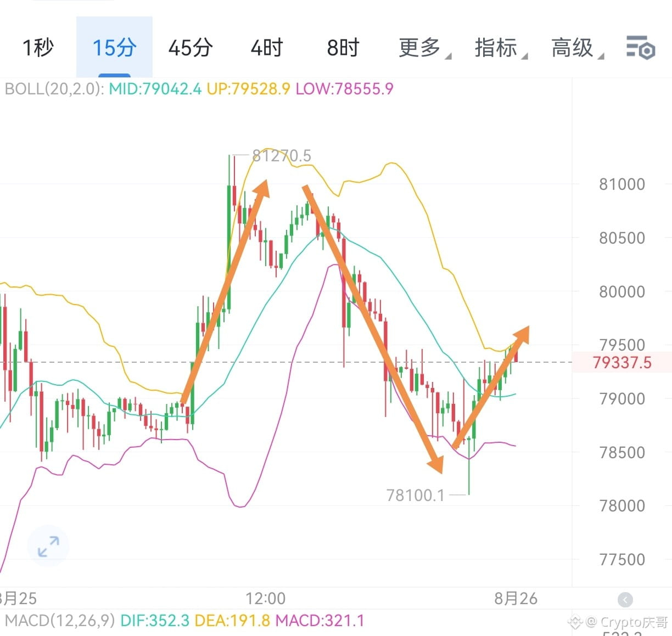Click the 78000 price axis label
Viewport: 672px width, 636px height.
622,506
